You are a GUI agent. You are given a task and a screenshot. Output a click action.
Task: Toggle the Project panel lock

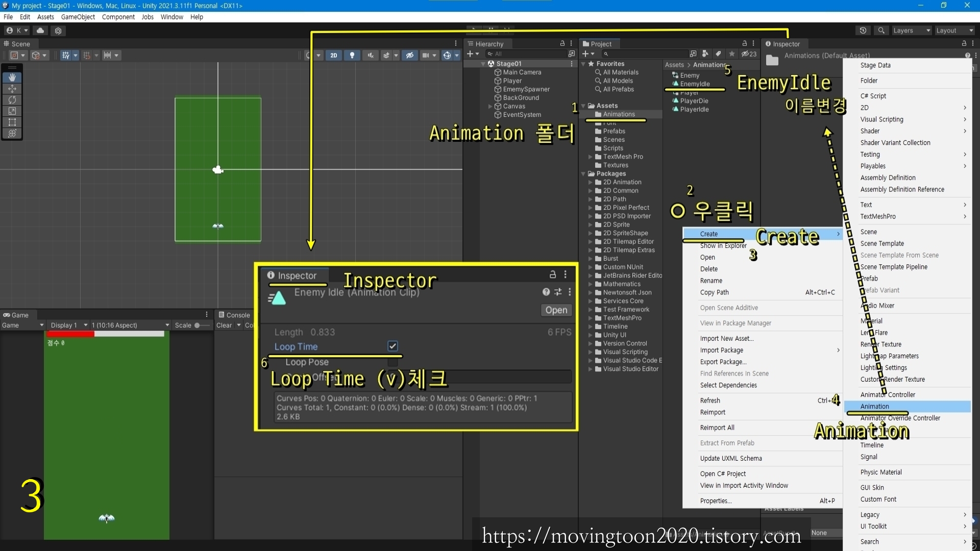(745, 44)
